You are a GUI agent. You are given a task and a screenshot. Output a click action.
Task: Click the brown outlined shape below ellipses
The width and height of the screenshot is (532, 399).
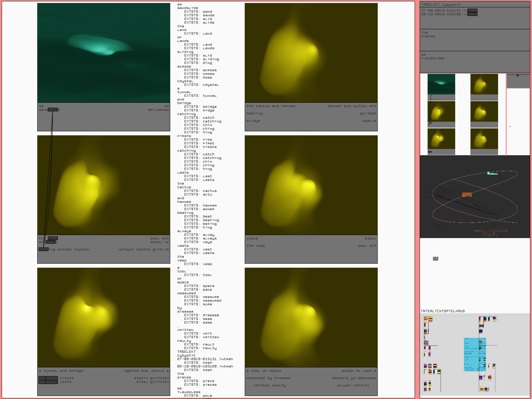pyautogui.click(x=490, y=232)
